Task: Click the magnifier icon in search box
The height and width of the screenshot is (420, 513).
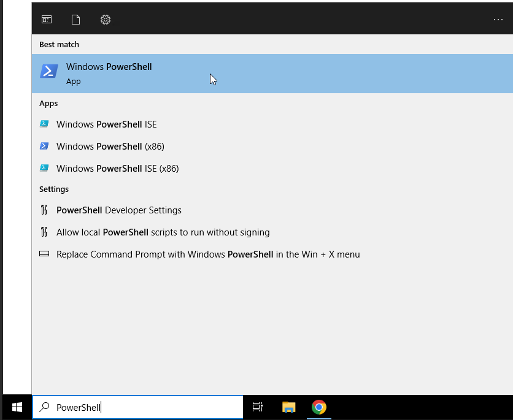Action: point(44,407)
